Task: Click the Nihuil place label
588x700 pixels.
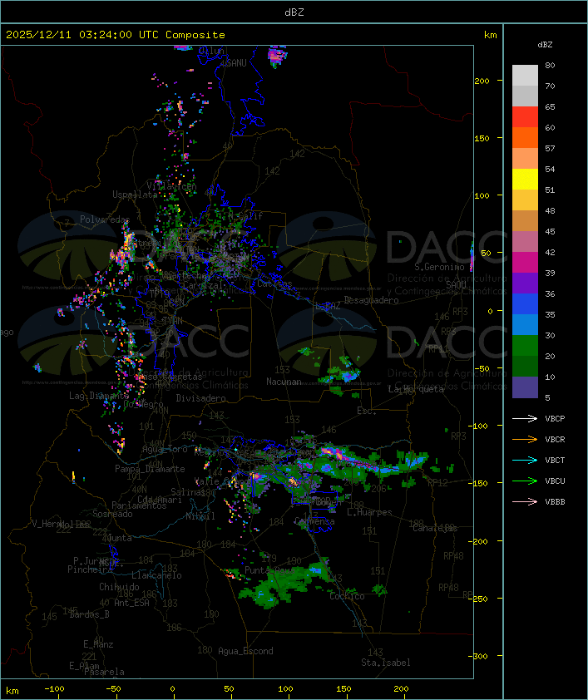Action: point(200,516)
